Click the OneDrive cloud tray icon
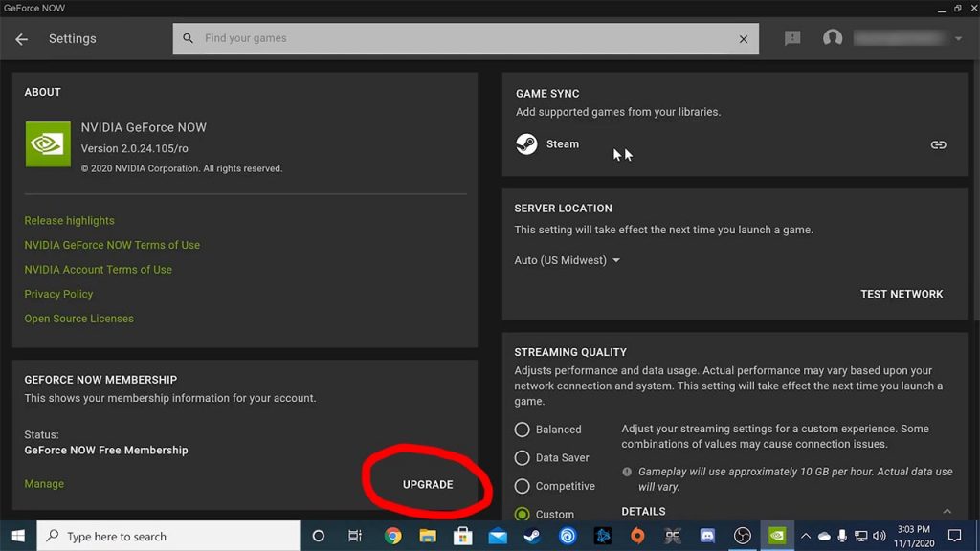Screen dimensions: 980x551 click(x=824, y=536)
